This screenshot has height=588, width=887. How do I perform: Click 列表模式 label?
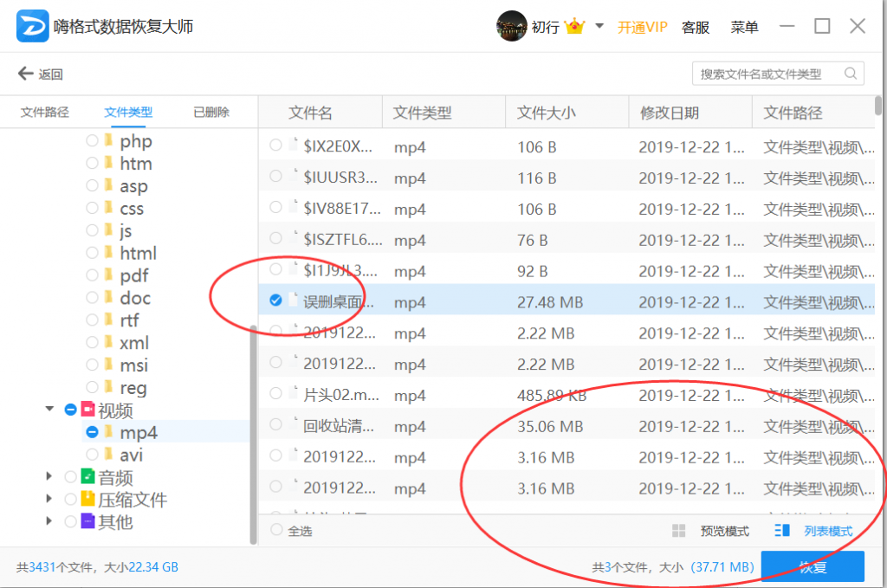pyautogui.click(x=828, y=531)
